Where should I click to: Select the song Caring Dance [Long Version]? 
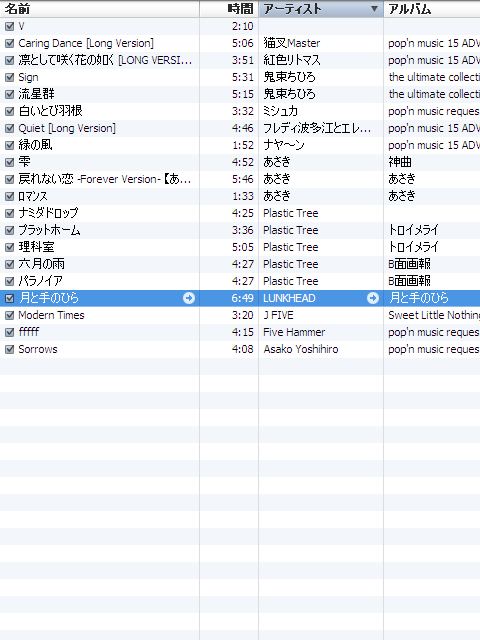[x=86, y=43]
